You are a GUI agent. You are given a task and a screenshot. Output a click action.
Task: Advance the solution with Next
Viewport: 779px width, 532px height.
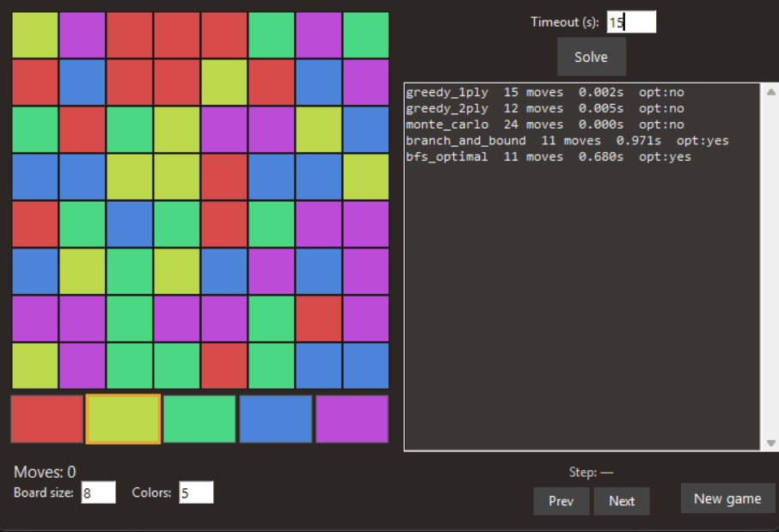click(x=621, y=501)
